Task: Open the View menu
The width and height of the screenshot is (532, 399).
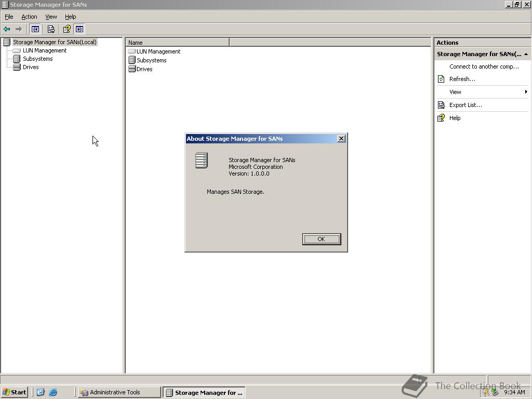Action: click(x=51, y=17)
